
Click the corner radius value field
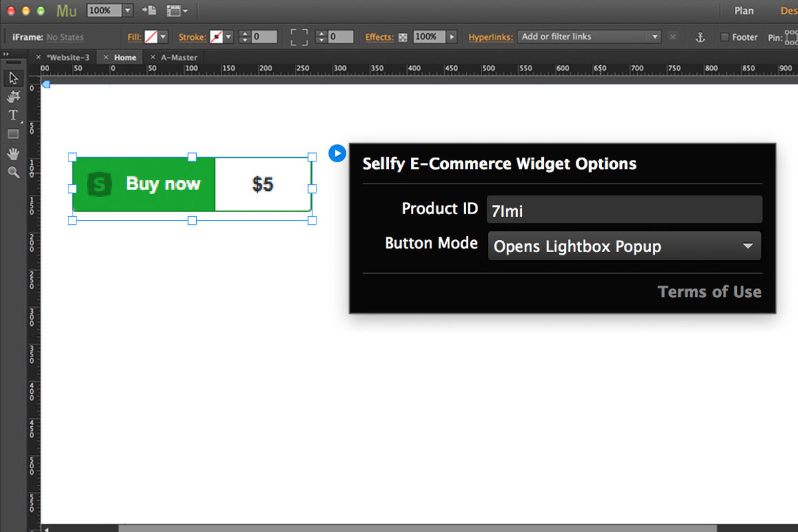[x=340, y=37]
